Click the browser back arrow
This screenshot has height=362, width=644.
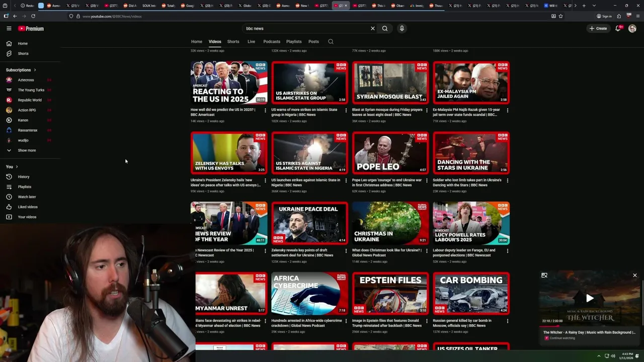coord(15,16)
